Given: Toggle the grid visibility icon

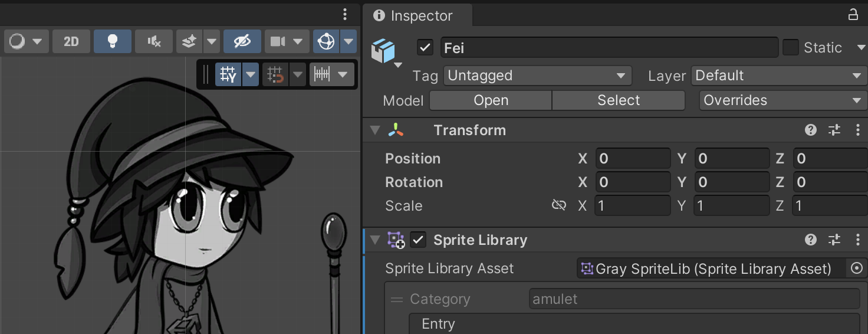Looking at the screenshot, I should (x=228, y=75).
